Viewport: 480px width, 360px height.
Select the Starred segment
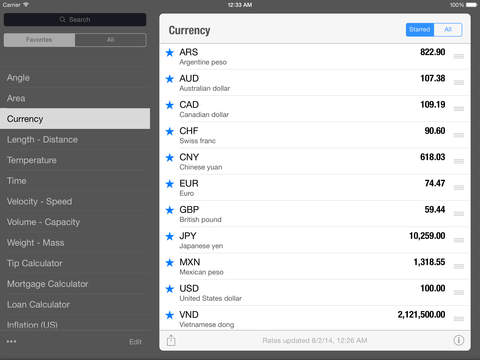420,30
